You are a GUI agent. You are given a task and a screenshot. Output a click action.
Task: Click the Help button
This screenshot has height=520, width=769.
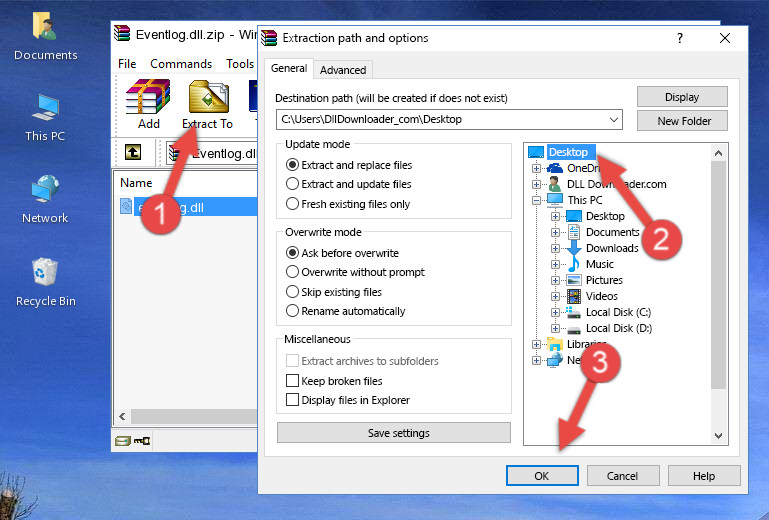pos(704,476)
